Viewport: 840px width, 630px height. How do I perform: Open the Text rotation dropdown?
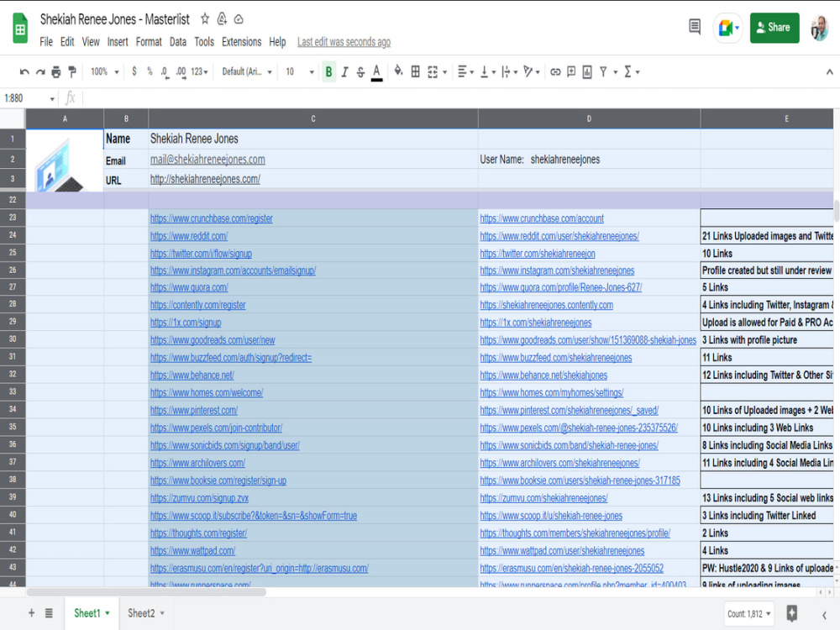(531, 71)
